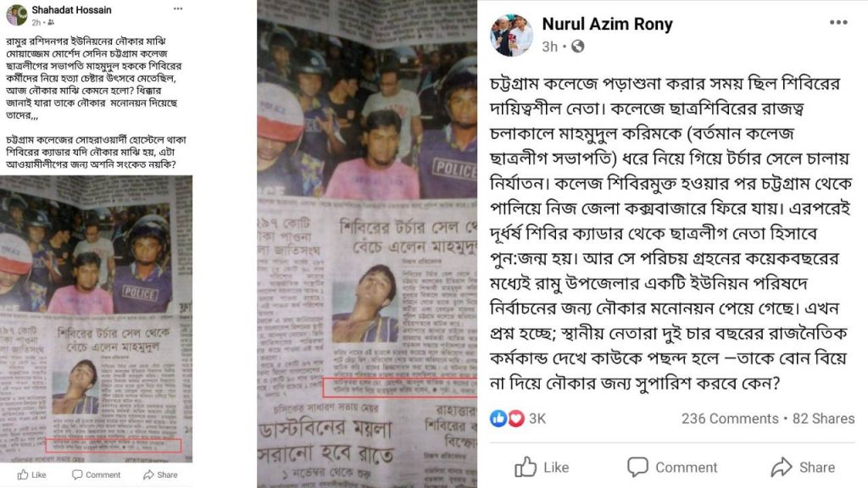Click the globe public-audience icon

[x=577, y=47]
